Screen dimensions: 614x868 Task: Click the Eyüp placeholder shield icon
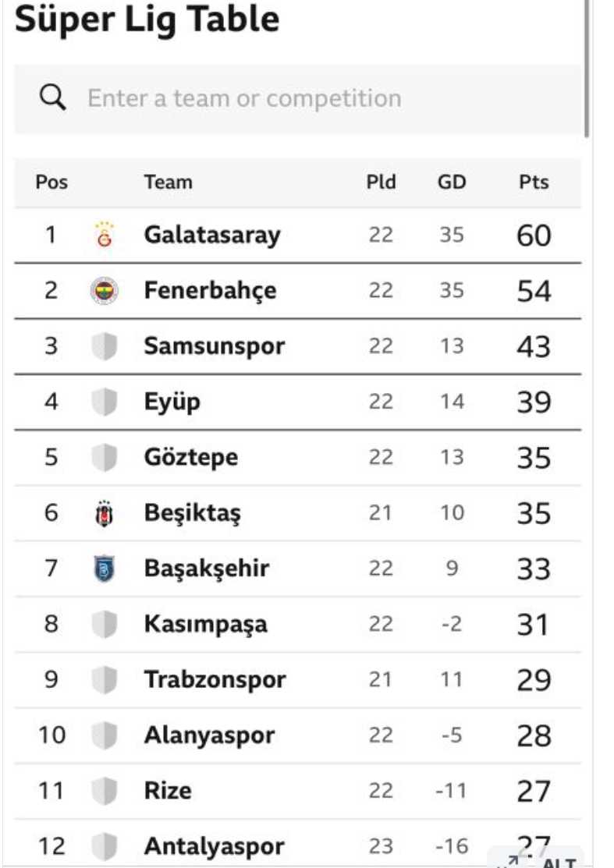(x=104, y=402)
